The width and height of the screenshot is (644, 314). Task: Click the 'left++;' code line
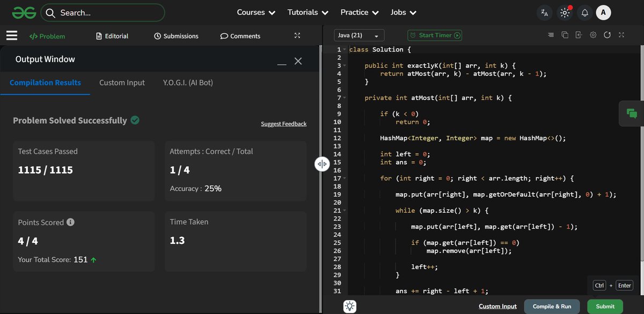tap(425, 267)
